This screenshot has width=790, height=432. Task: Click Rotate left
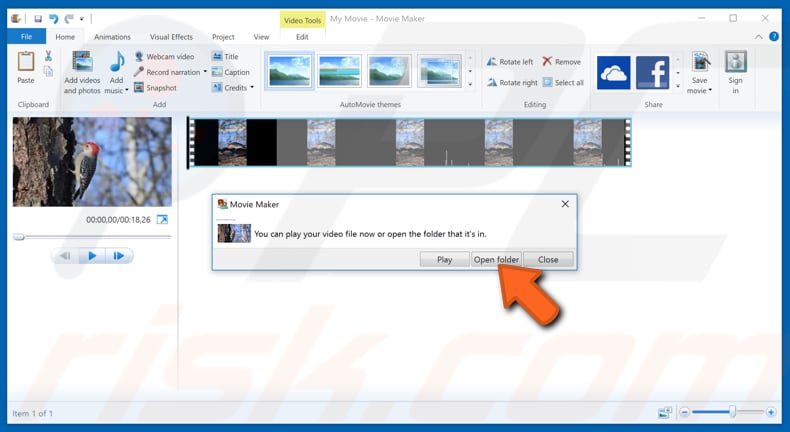pos(510,61)
